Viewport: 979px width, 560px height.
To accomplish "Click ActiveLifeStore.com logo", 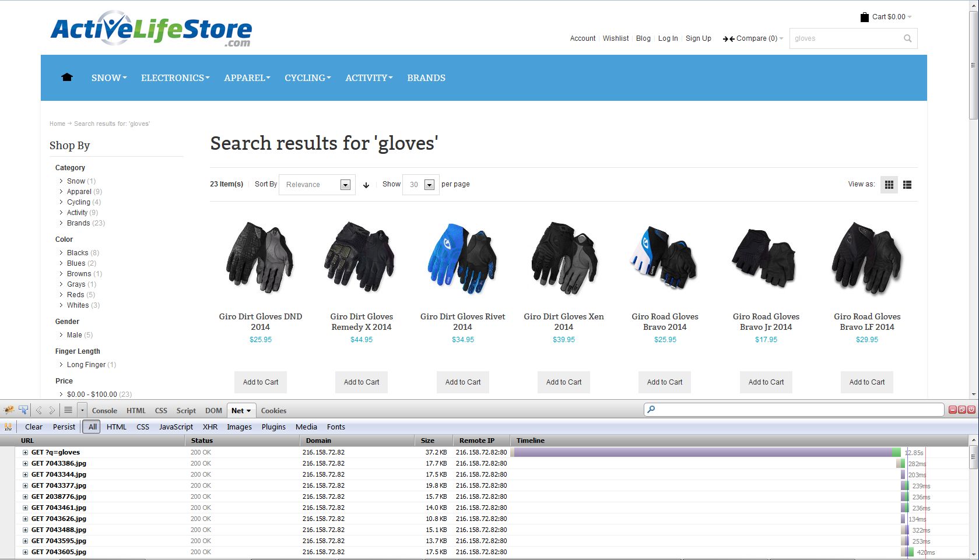I will (152, 29).
